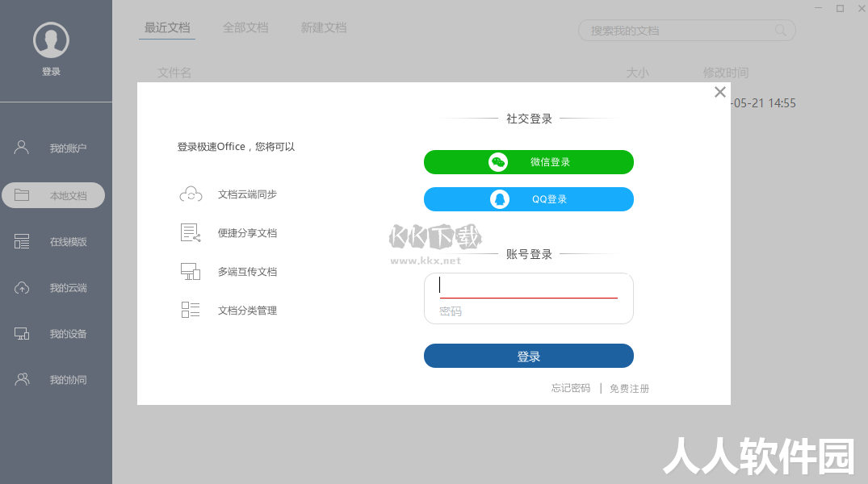
Task: Click the password (密码) input field
Action: click(x=529, y=311)
